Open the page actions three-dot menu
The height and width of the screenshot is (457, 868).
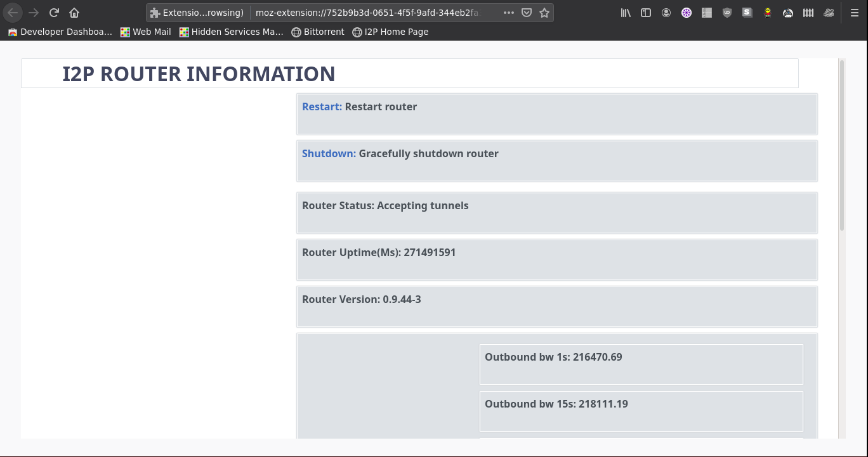point(509,13)
